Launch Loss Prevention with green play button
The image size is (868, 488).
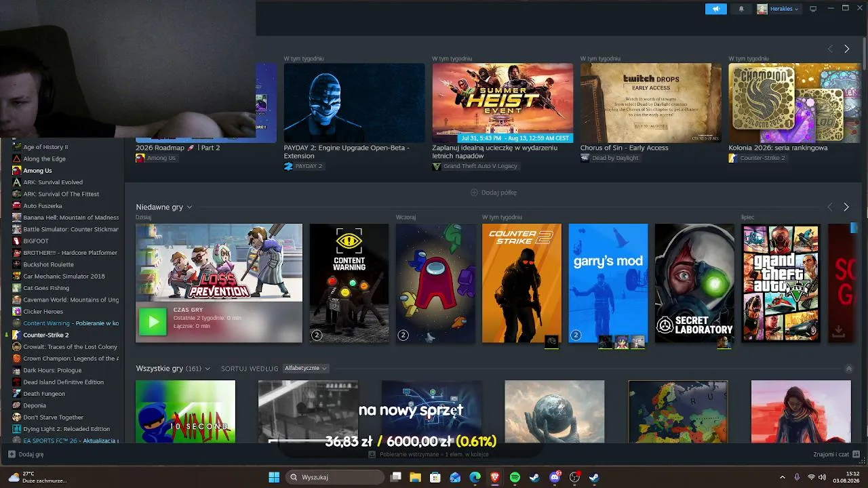[x=153, y=322]
